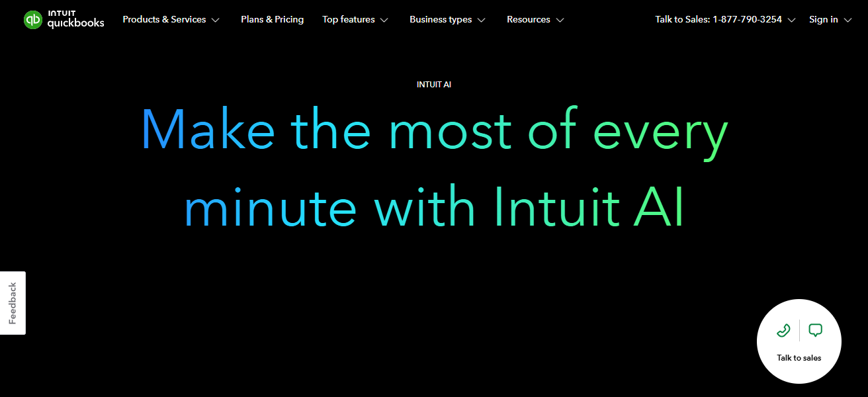Expand the Business types chevron arrow

point(481,21)
